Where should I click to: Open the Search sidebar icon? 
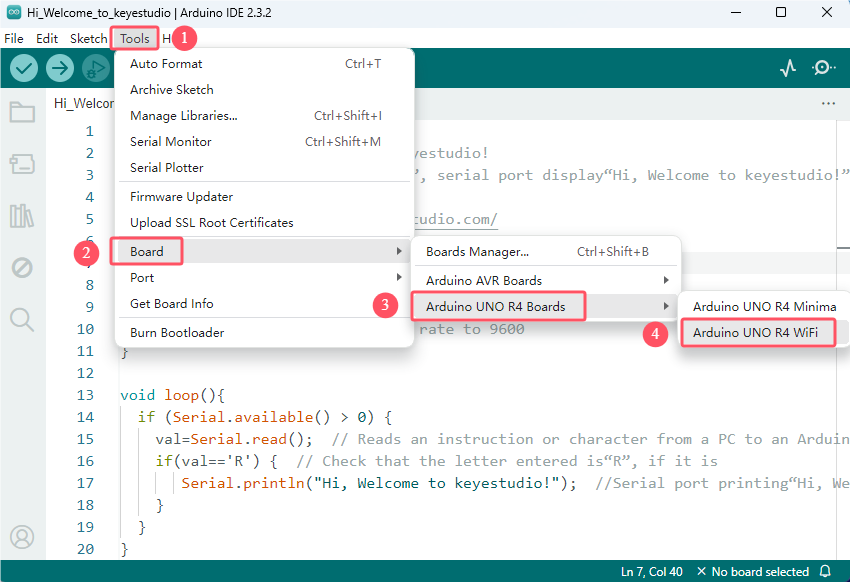point(22,319)
